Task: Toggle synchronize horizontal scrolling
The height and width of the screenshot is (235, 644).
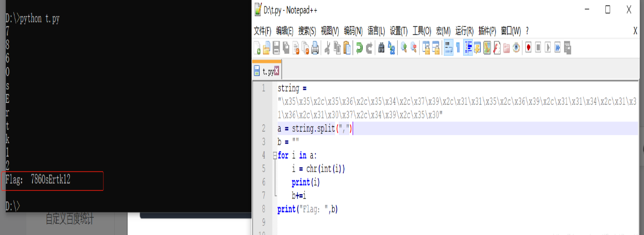Action: 436,48
